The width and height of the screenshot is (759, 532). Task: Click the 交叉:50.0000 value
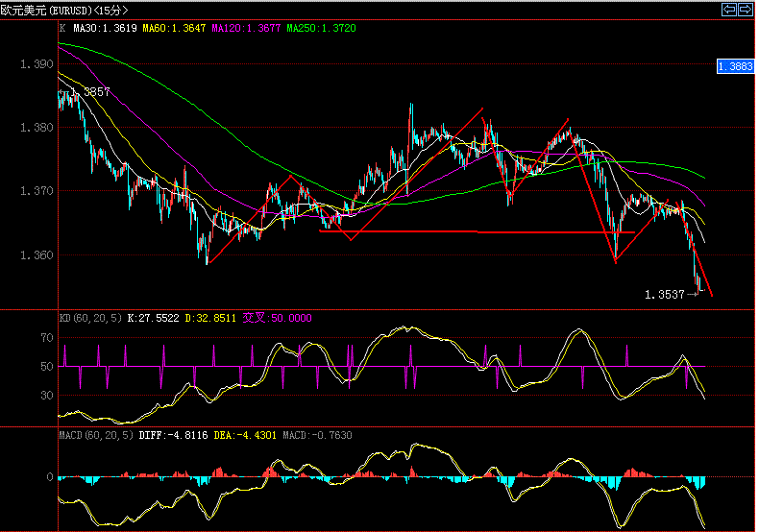(x=278, y=318)
